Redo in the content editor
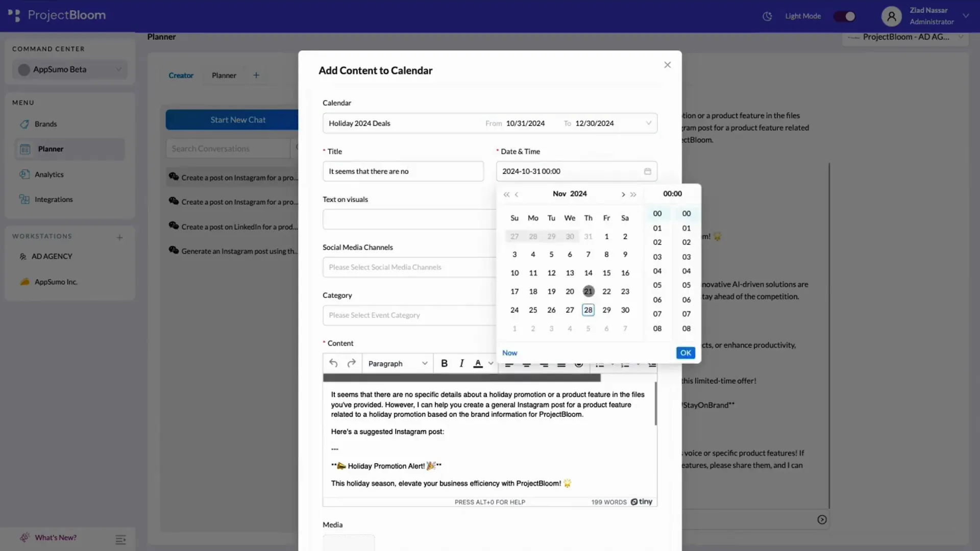The width and height of the screenshot is (980, 551). click(351, 363)
